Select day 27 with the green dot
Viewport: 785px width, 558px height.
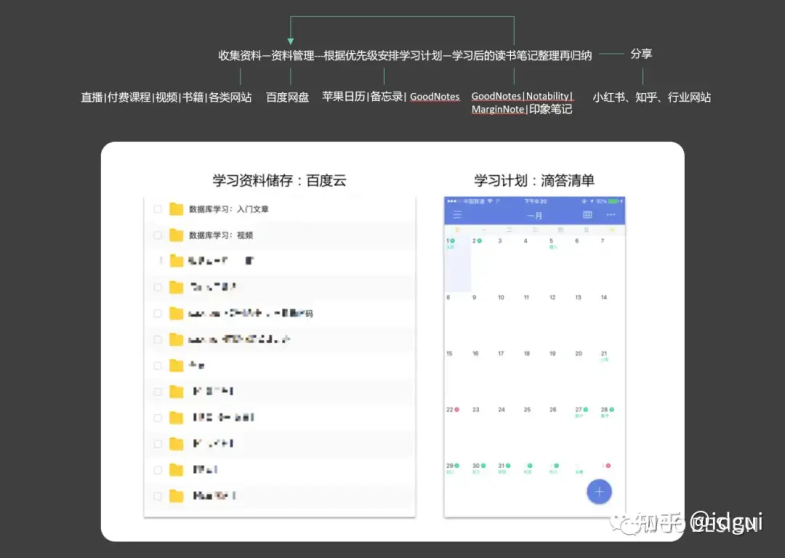coord(578,410)
